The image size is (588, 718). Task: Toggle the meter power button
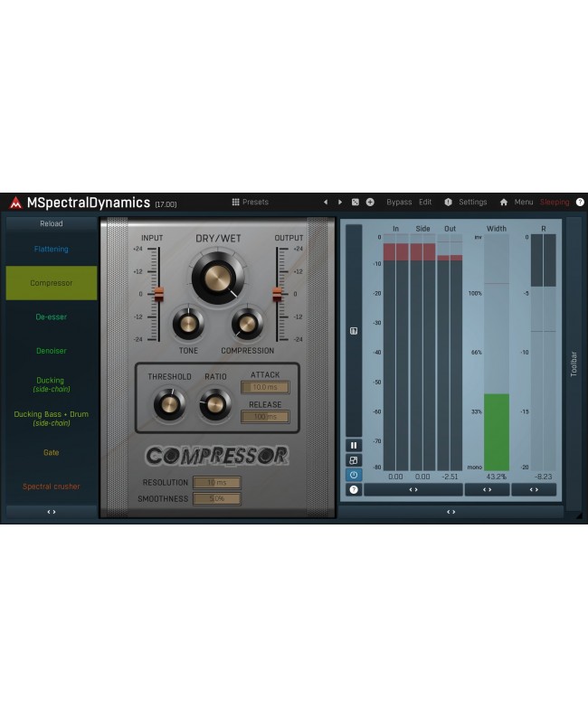tap(354, 475)
